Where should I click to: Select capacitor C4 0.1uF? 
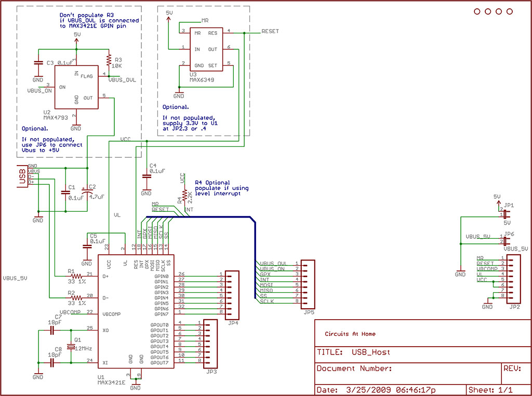click(x=147, y=176)
